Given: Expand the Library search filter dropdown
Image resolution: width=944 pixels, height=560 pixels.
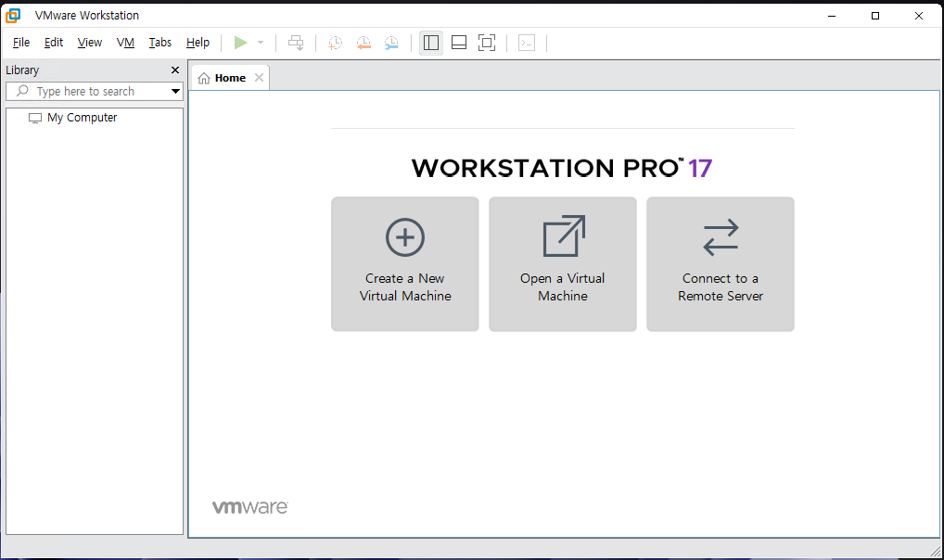Looking at the screenshot, I should tap(176, 92).
